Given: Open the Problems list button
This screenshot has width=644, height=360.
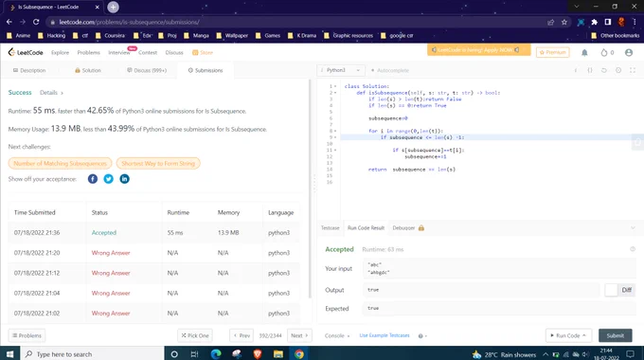Looking at the screenshot, I should (x=27, y=335).
